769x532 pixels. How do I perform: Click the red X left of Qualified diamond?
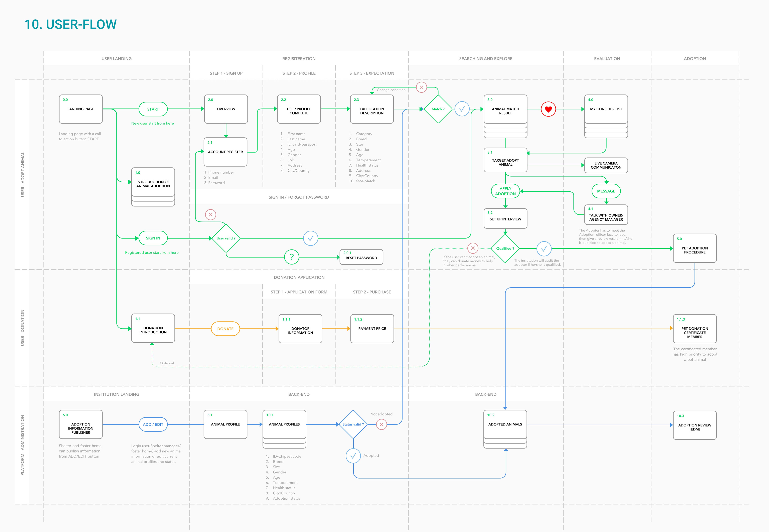473,248
